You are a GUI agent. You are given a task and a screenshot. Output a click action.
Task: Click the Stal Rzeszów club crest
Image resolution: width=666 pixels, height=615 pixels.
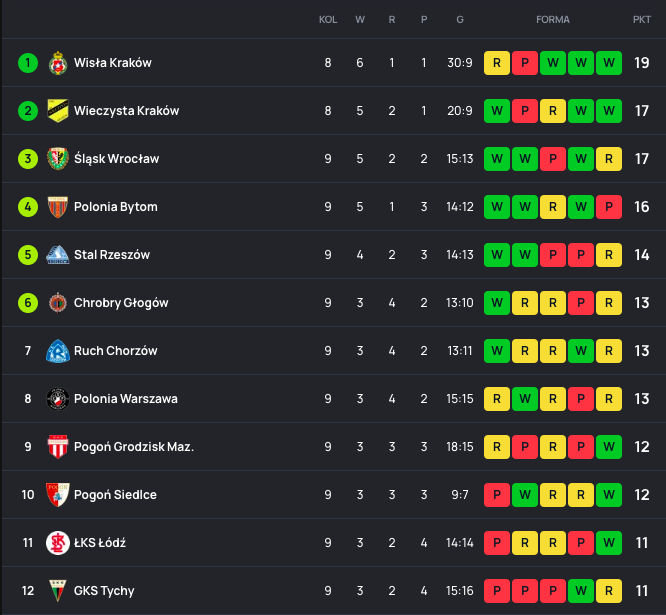click(x=58, y=255)
